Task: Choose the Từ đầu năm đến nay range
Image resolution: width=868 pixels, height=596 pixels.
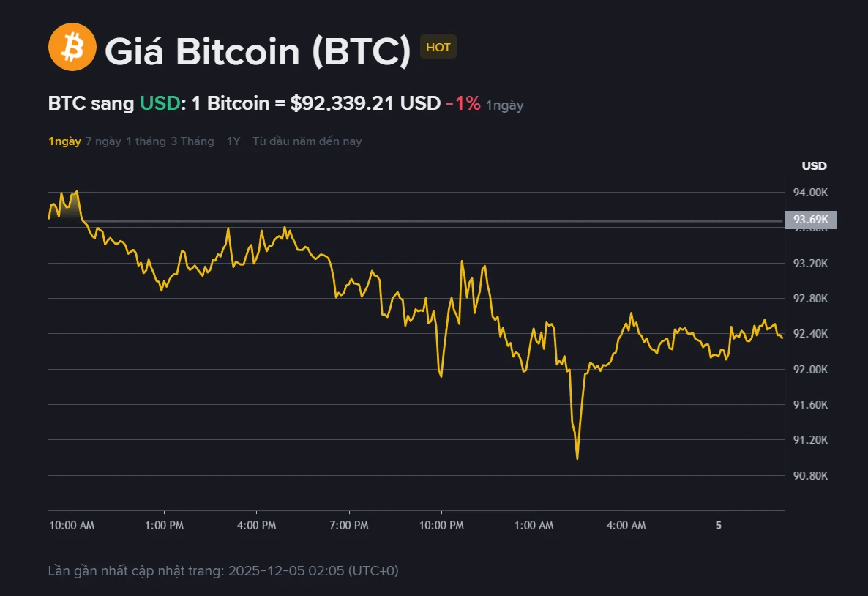Action: 307,141
